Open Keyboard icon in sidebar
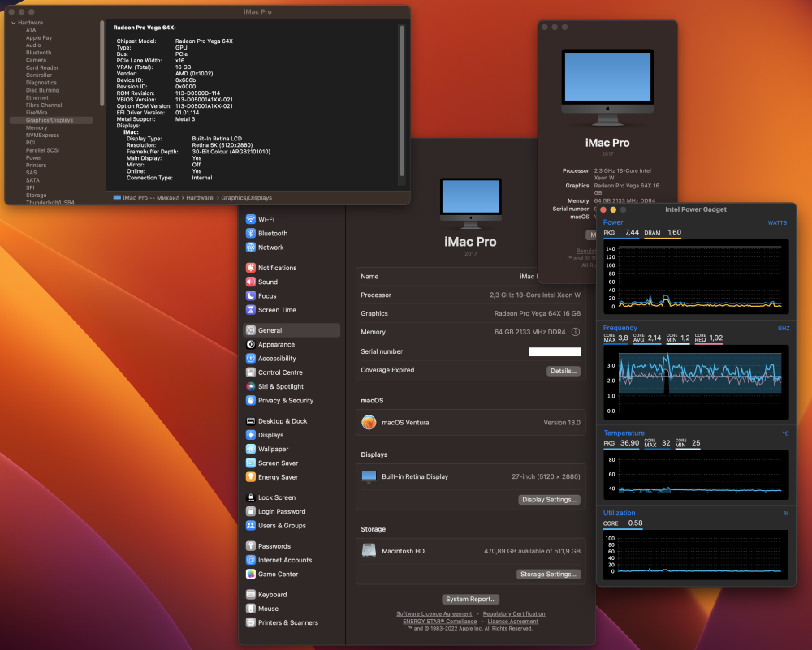The width and height of the screenshot is (812, 650). pyautogui.click(x=251, y=595)
